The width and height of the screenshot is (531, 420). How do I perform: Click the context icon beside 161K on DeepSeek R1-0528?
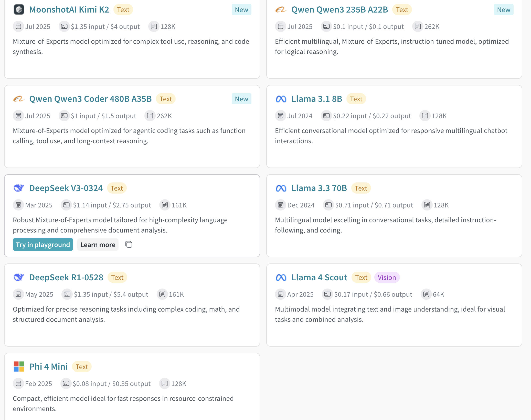[x=162, y=294]
